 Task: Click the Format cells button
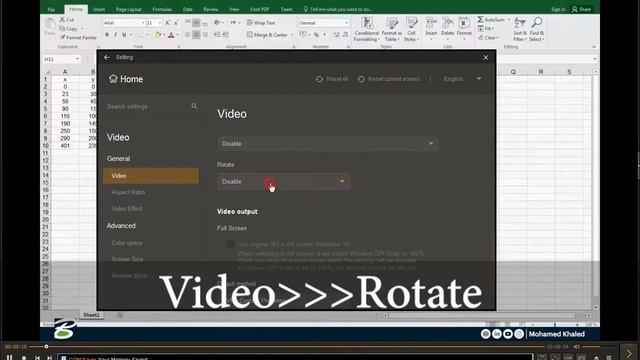pyautogui.click(x=464, y=28)
